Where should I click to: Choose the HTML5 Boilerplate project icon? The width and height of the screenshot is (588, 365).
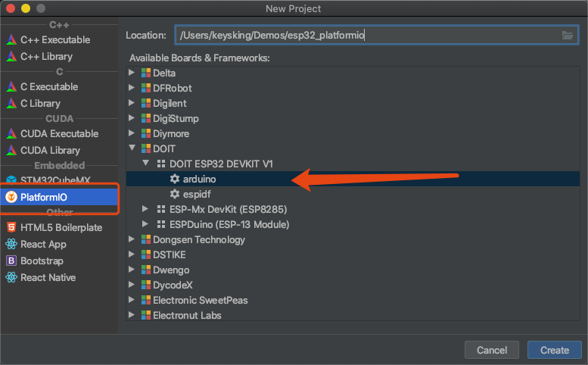coord(11,227)
